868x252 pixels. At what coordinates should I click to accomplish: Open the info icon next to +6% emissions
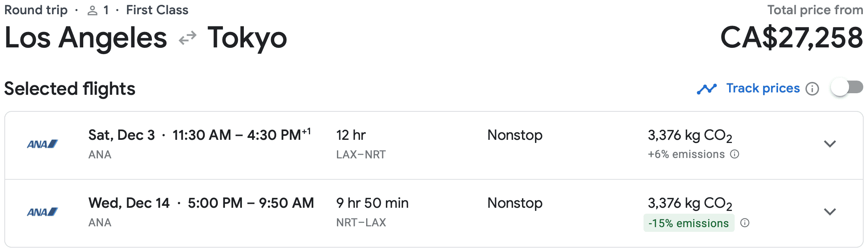[735, 154]
